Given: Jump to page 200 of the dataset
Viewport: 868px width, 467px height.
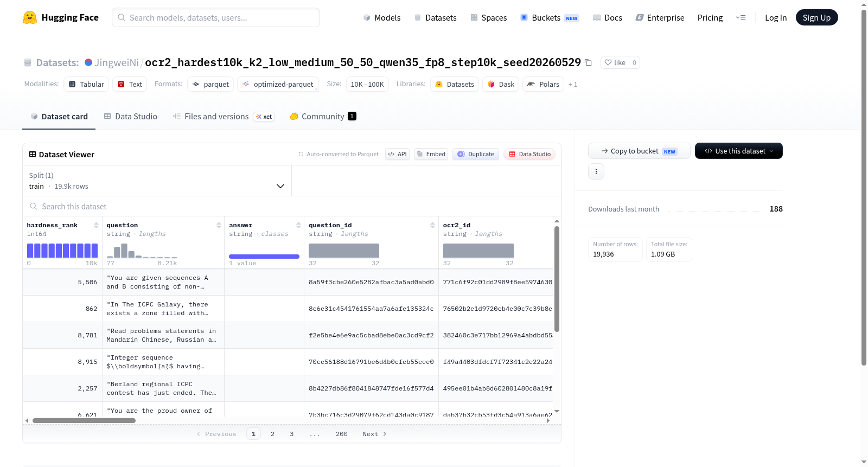Looking at the screenshot, I should tap(342, 434).
